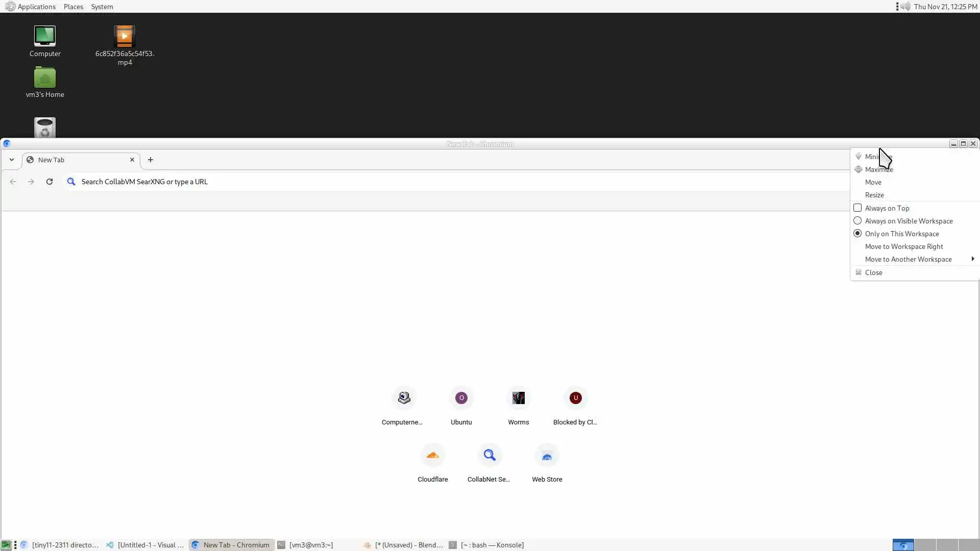Open a new tab with plus icon
This screenshot has height=551, width=980.
(151, 160)
